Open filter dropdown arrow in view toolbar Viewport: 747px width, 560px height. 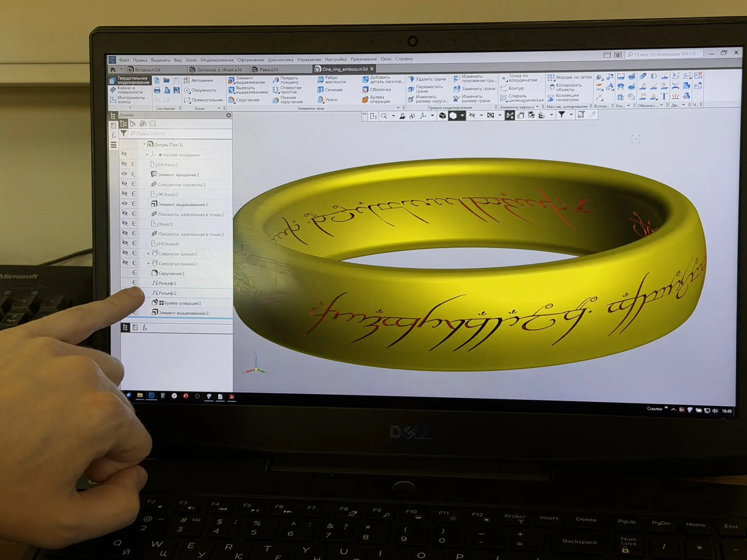point(571,114)
